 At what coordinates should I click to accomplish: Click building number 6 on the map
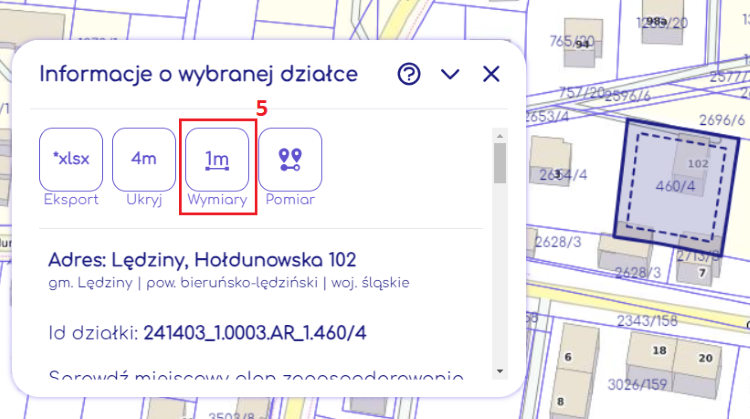point(568,357)
